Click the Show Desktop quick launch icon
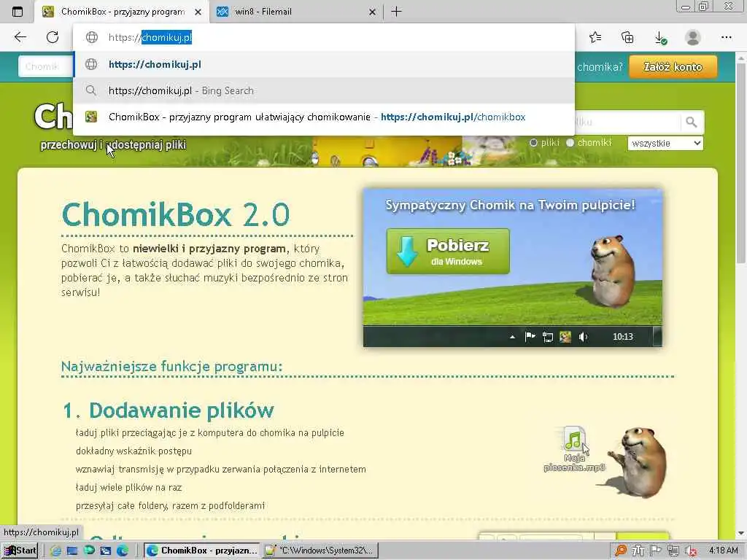 click(x=72, y=551)
